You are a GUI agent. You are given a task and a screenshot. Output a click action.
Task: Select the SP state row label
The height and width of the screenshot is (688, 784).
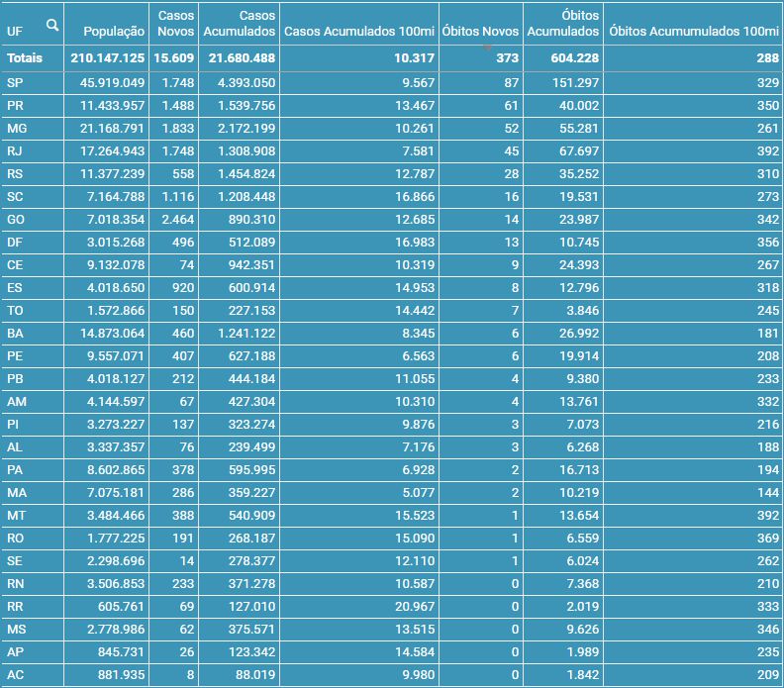click(x=15, y=82)
